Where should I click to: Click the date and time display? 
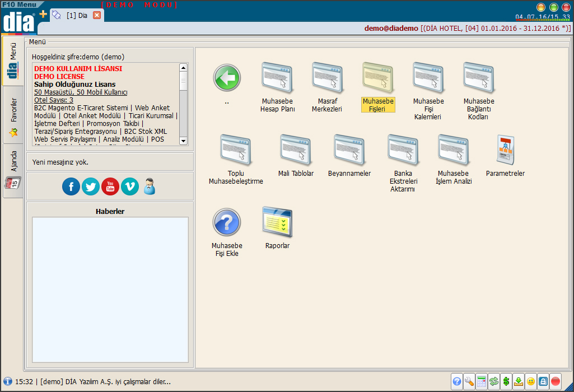click(x=543, y=17)
